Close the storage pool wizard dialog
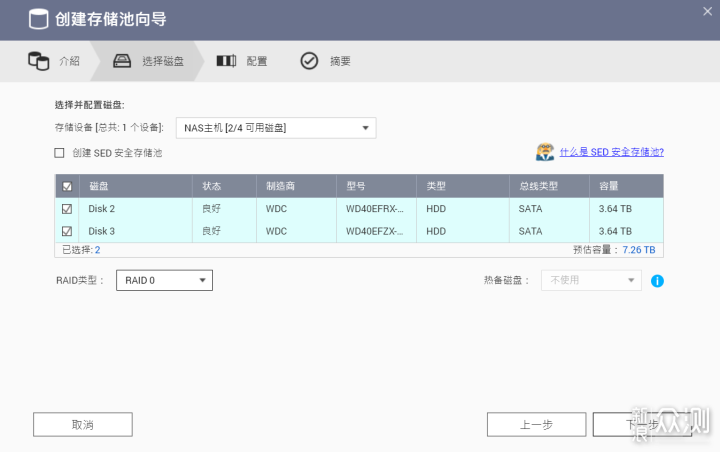 (707, 11)
